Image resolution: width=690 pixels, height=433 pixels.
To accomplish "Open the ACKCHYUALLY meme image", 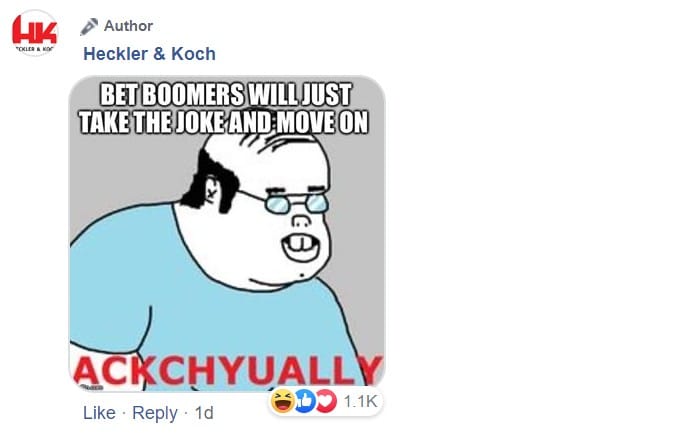I will point(227,234).
